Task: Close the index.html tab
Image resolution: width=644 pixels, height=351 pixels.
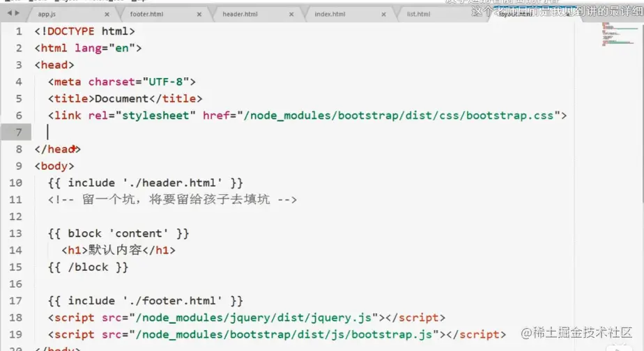Action: (383, 14)
